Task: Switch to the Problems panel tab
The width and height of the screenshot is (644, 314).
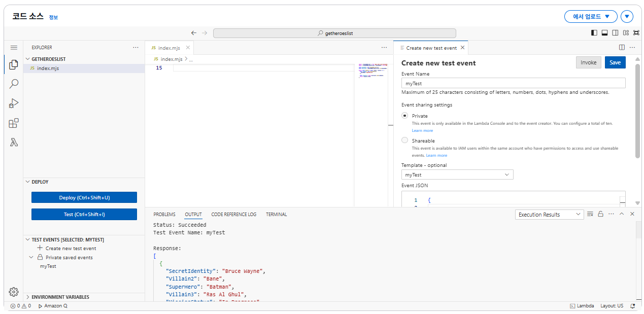Action: 164,215
